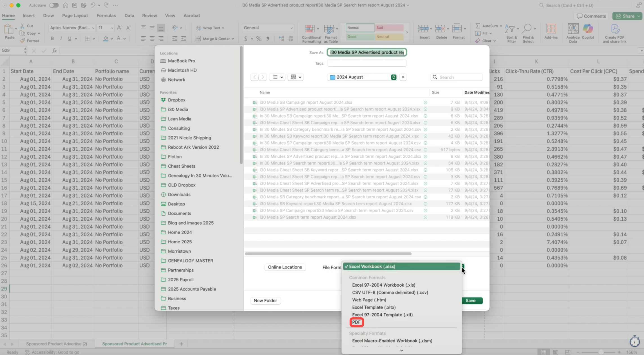Apply bold formatting
644x355 pixels.
coord(52,39)
